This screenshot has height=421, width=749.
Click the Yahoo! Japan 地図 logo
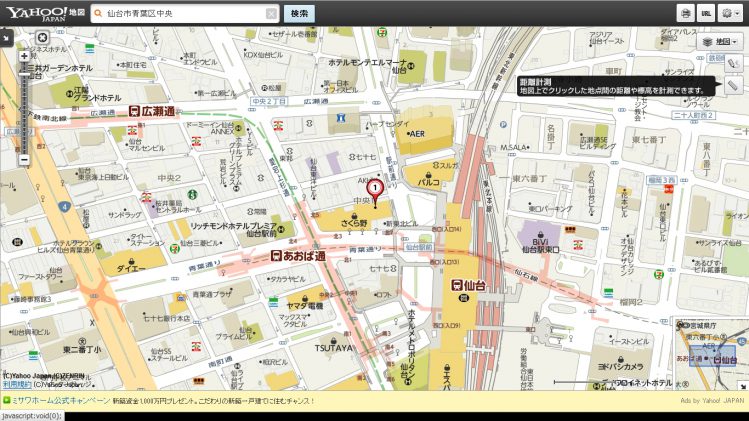coord(44,13)
